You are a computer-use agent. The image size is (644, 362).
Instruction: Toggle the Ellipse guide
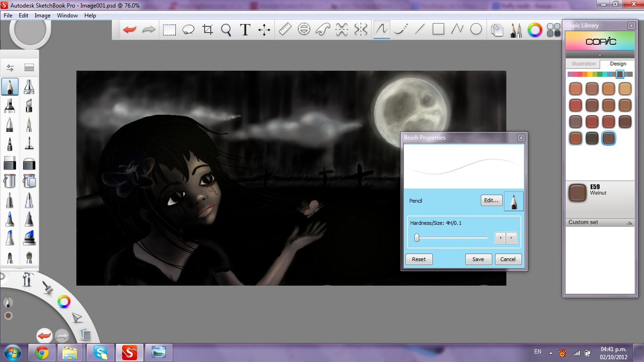pos(304,30)
